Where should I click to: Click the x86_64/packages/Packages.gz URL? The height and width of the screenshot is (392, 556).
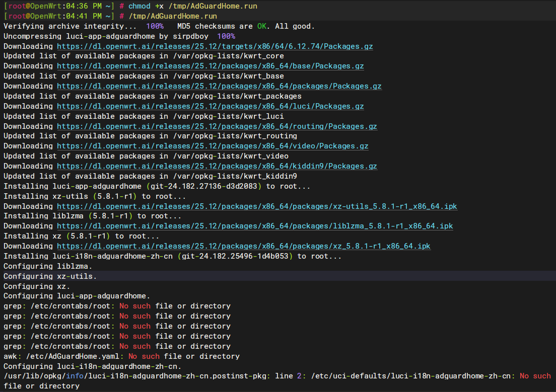point(219,86)
